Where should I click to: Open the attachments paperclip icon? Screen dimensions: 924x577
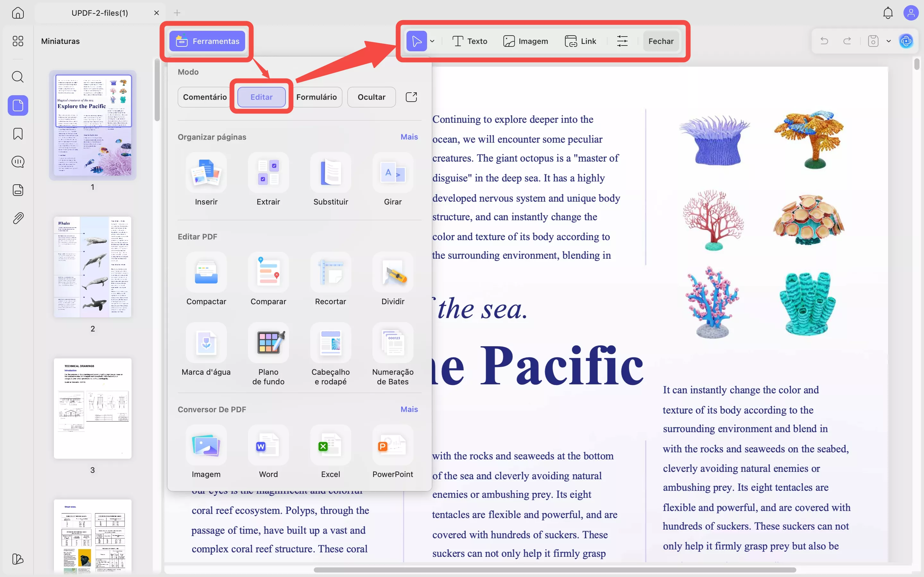pyautogui.click(x=18, y=218)
